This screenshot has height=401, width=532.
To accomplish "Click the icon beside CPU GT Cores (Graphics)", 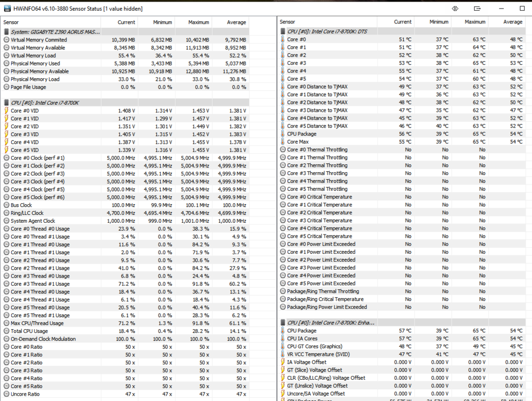I will 282,346.
